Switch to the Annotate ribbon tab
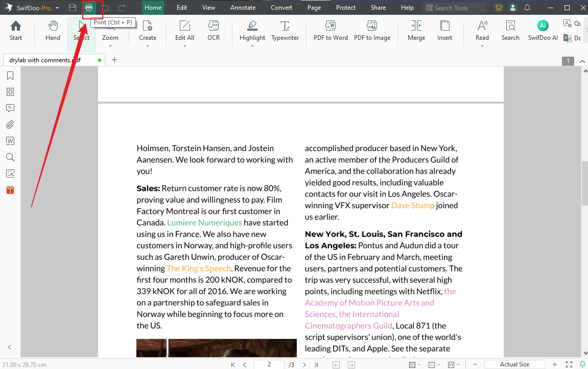 pyautogui.click(x=243, y=7)
